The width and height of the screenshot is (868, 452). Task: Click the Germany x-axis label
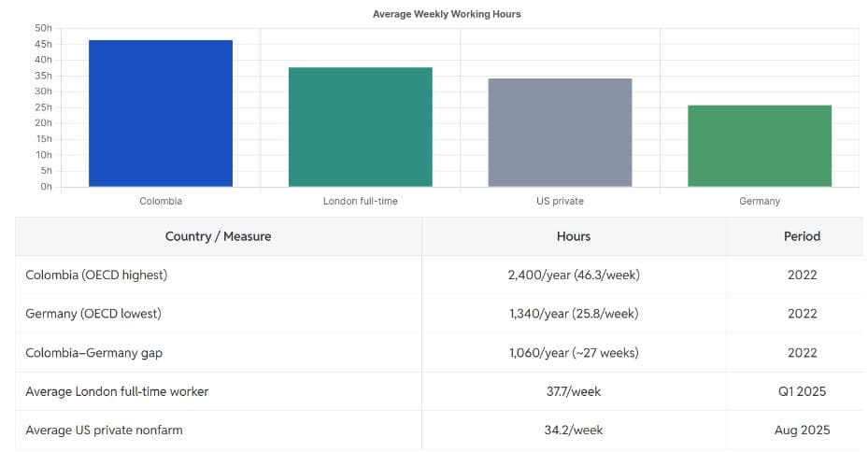(760, 201)
